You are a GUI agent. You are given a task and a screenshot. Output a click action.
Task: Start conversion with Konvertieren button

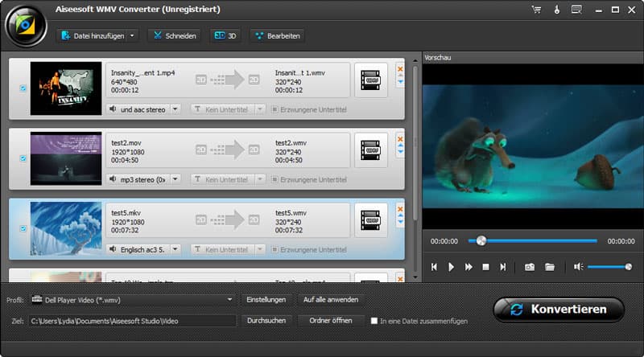pos(559,310)
